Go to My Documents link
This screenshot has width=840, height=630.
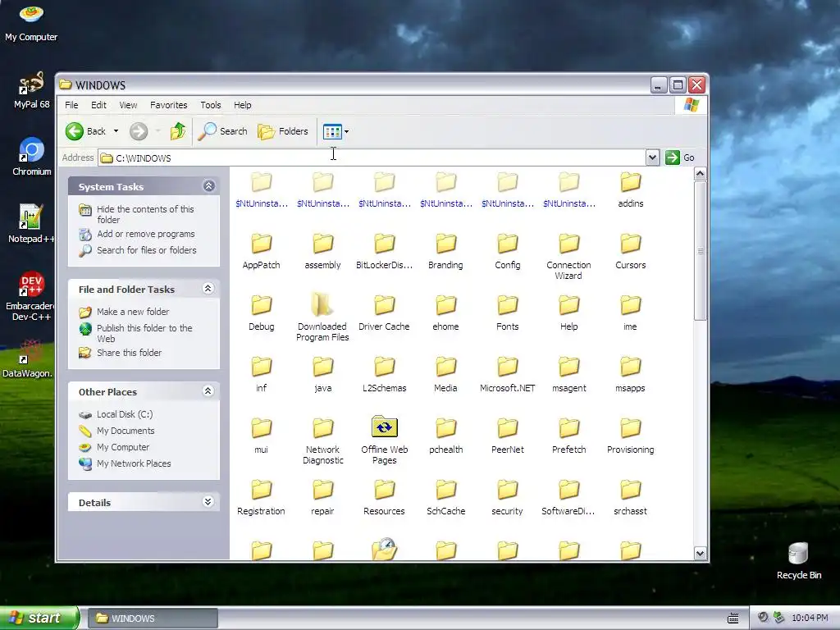pos(126,431)
